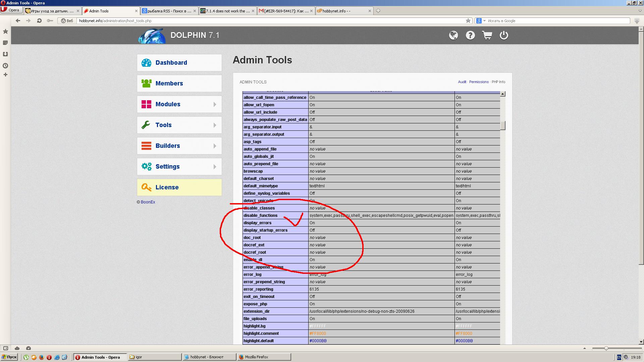Open the help question mark icon
644x362 pixels.
470,35
